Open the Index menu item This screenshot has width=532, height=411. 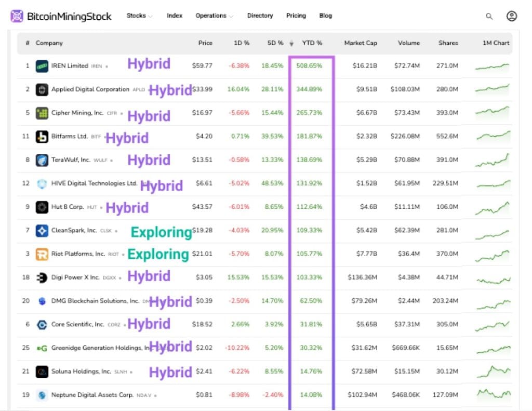pos(175,16)
